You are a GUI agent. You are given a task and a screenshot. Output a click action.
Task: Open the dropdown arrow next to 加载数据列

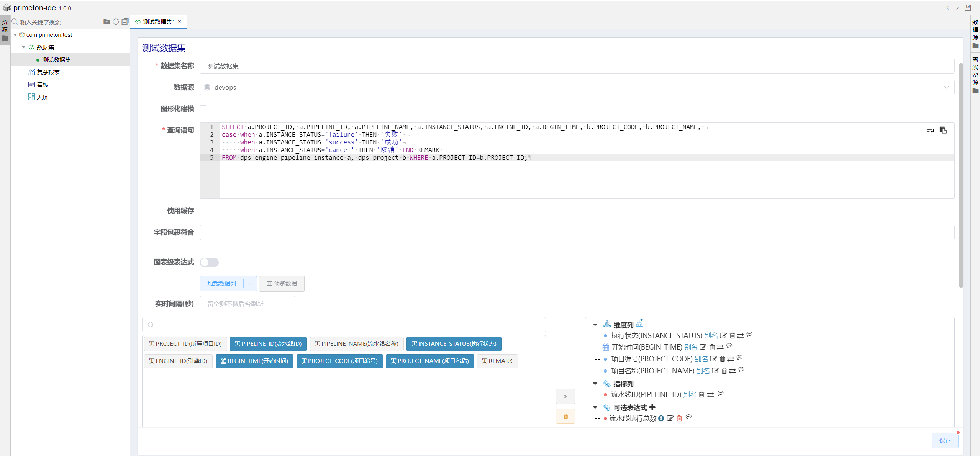pyautogui.click(x=250, y=284)
